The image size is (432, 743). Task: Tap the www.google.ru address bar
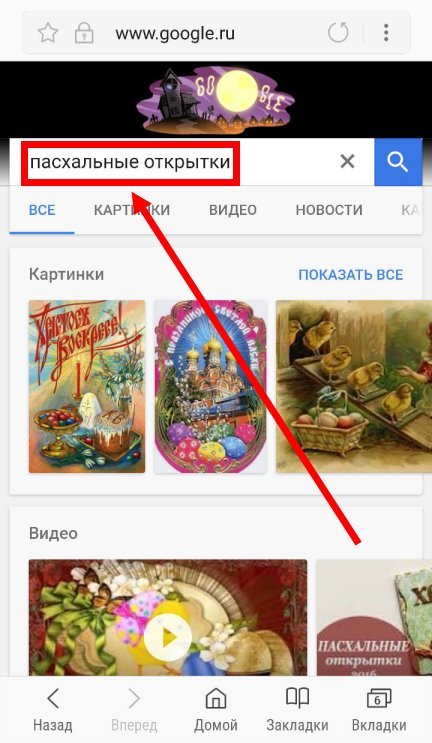pos(175,33)
